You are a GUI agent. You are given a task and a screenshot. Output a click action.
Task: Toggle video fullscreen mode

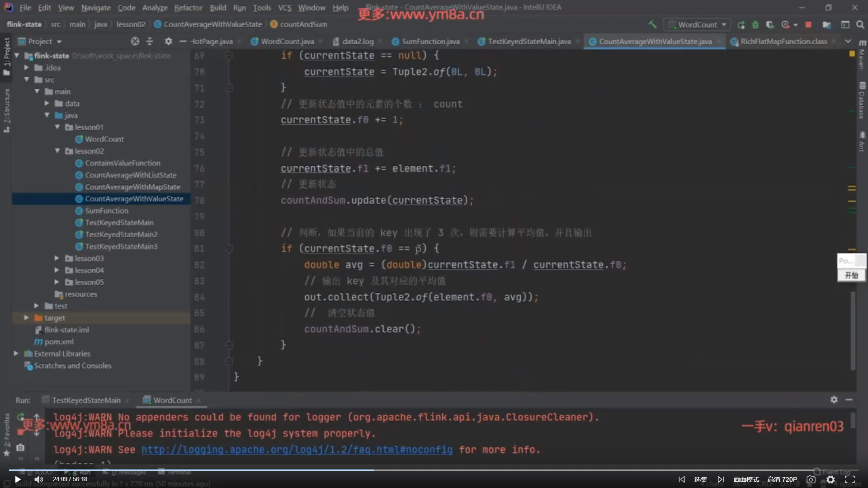pyautogui.click(x=850, y=479)
